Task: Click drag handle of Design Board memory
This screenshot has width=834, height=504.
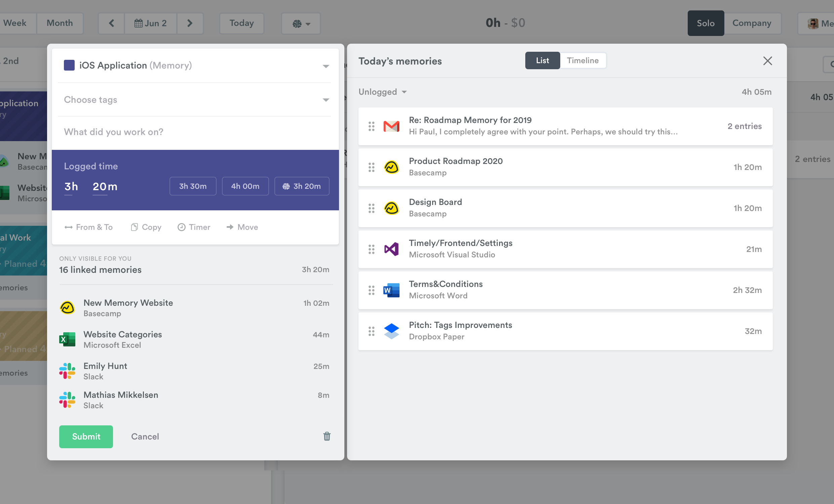Action: click(x=371, y=208)
